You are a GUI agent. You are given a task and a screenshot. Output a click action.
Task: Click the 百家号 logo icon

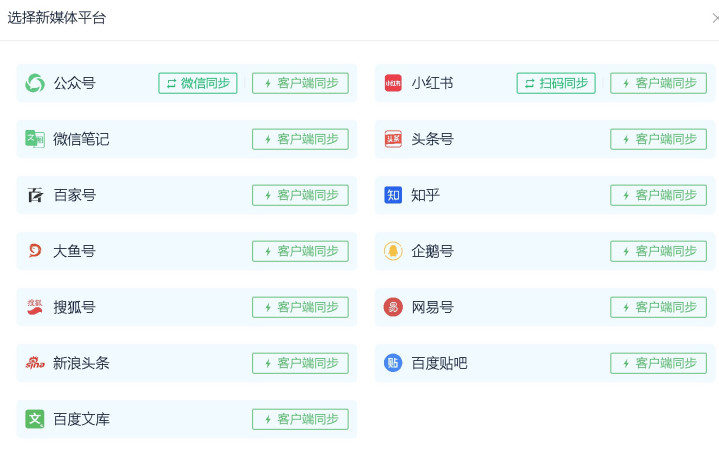pos(35,195)
